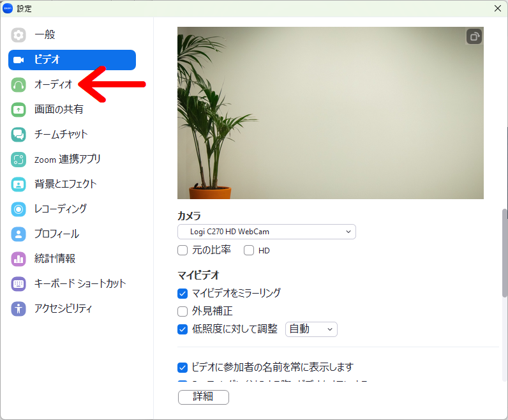Viewport: 508px width, 420px height.
Task: Enable the 元の比率 checkbox
Action: click(183, 250)
